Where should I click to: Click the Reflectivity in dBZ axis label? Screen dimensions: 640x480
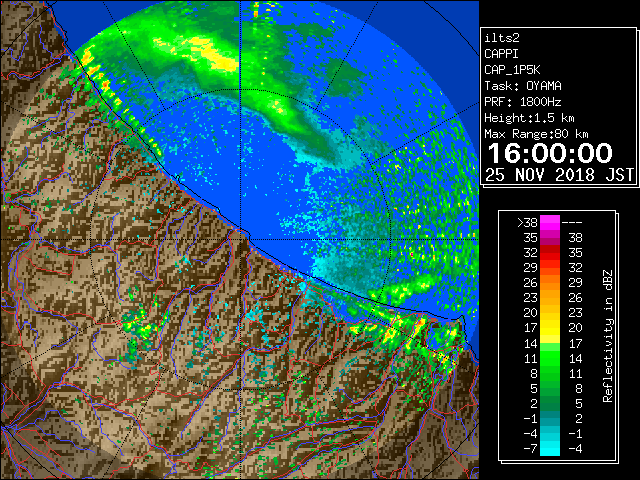point(608,336)
